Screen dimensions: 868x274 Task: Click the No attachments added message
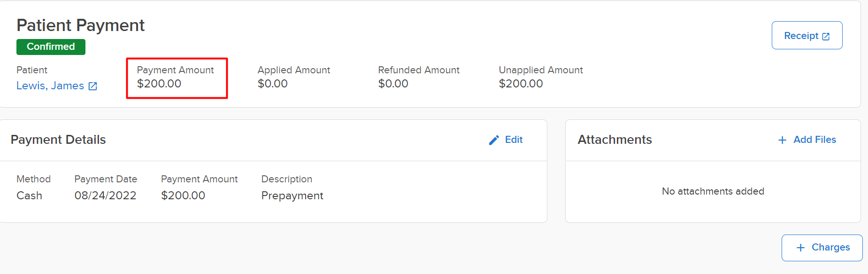pyautogui.click(x=713, y=191)
